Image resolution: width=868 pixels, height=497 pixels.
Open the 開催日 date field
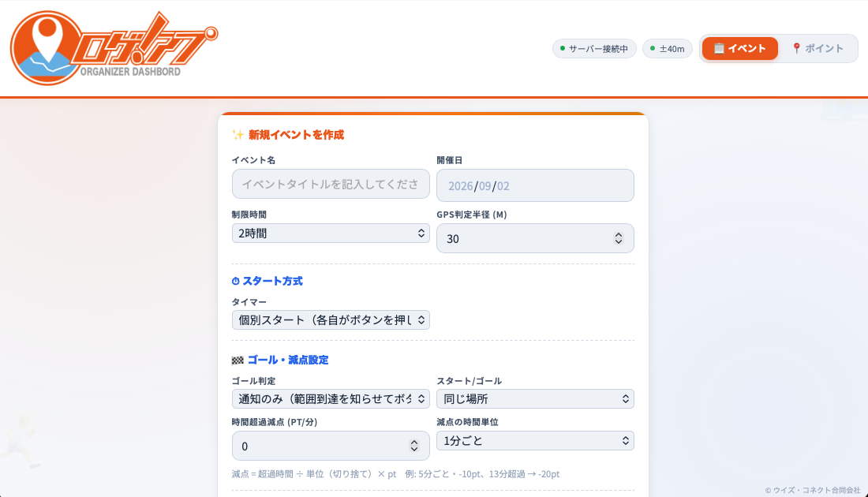[535, 185]
